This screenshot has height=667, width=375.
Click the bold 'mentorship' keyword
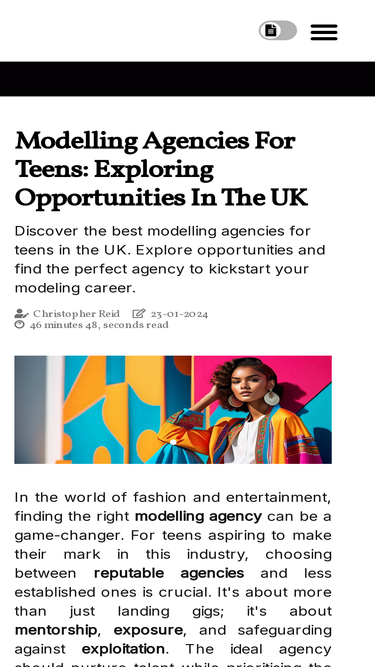[56, 630]
